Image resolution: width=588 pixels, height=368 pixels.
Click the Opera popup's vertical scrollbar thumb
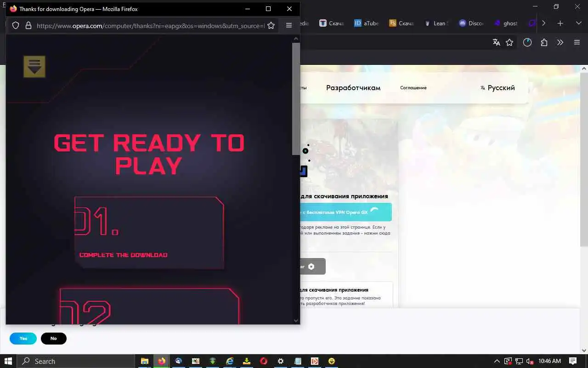296,99
